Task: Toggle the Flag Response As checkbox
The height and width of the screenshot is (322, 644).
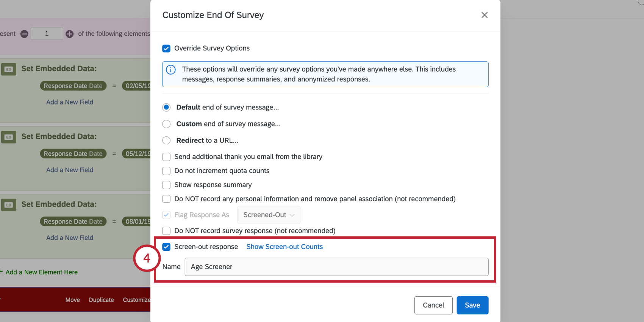Action: pos(166,215)
